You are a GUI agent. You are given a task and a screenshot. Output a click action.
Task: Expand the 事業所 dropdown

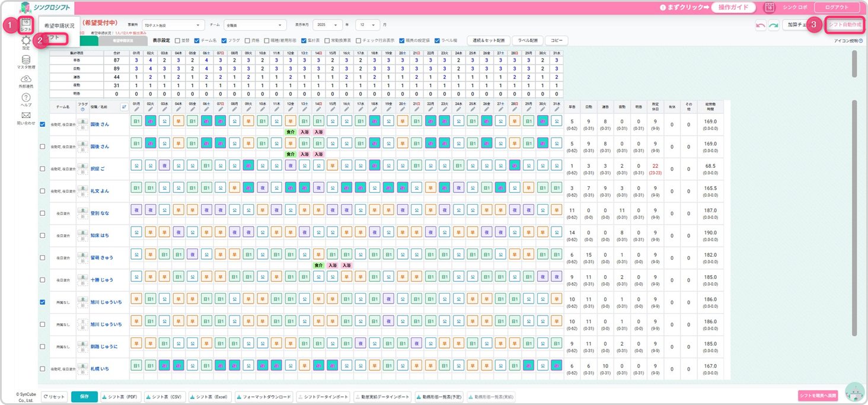pyautogui.click(x=173, y=25)
